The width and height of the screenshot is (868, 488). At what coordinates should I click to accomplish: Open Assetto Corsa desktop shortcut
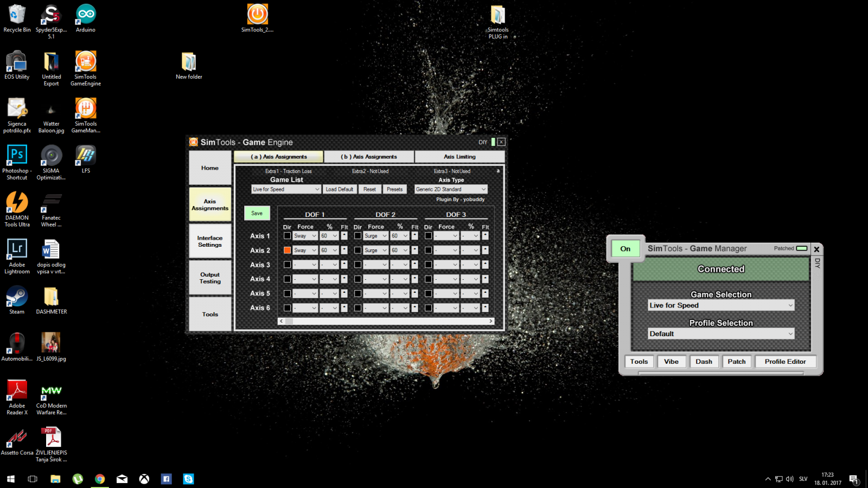tap(17, 441)
